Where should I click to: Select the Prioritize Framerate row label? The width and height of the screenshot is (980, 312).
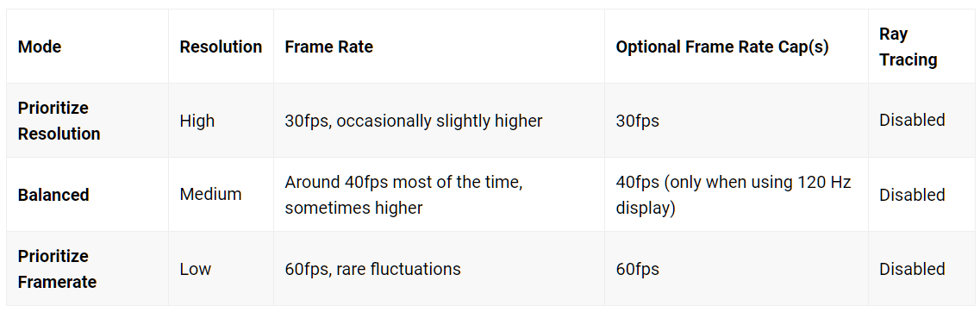click(58, 270)
